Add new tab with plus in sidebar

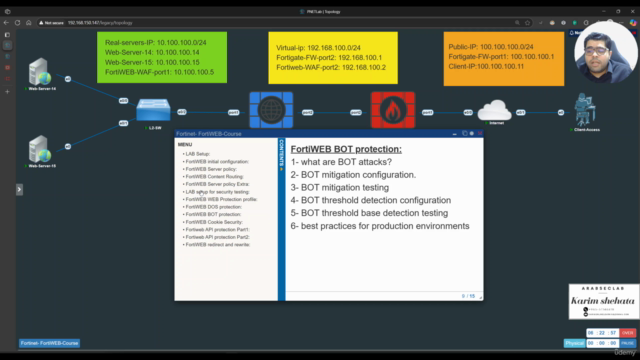[x=7, y=92]
